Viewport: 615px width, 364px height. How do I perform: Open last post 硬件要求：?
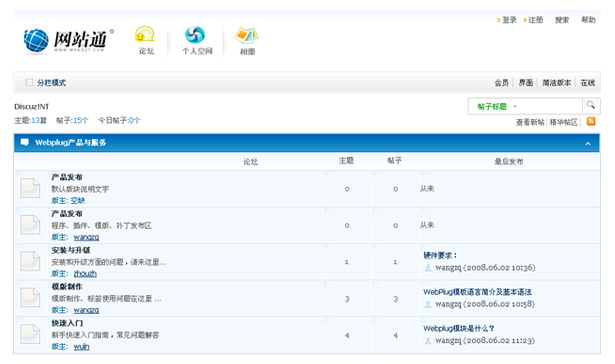pyautogui.click(x=440, y=255)
